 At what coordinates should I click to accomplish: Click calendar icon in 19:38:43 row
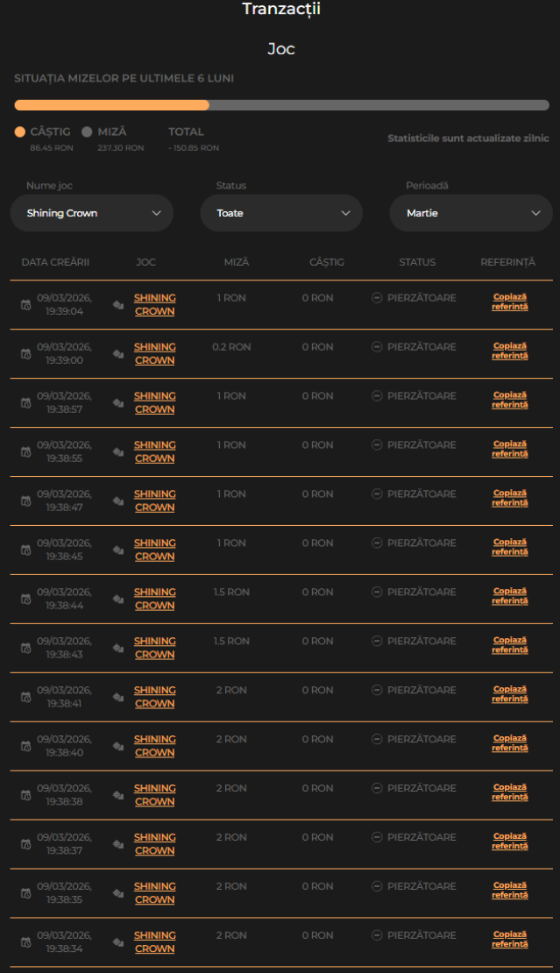click(x=26, y=648)
